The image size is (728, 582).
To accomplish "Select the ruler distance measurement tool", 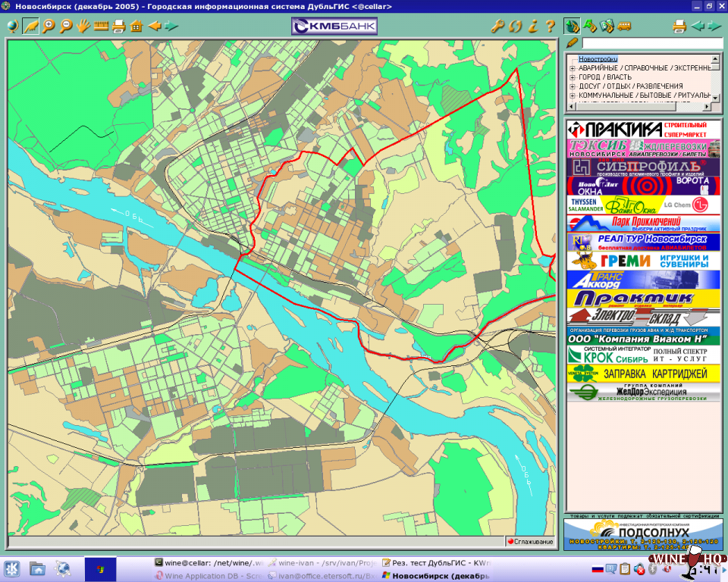I will tap(100, 27).
